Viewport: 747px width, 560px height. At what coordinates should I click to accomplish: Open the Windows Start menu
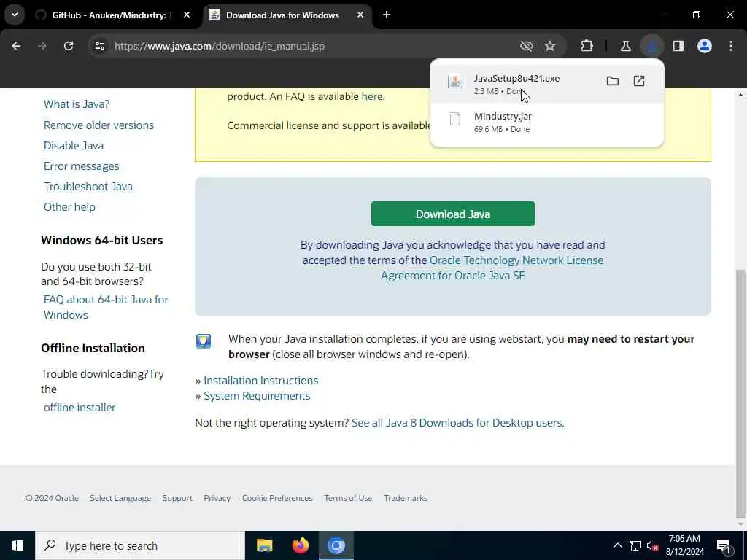(18, 545)
